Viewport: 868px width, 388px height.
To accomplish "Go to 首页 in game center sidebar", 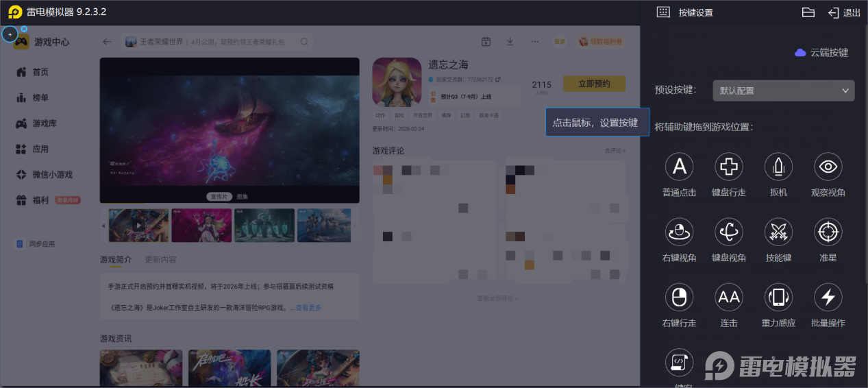I will pyautogui.click(x=32, y=72).
